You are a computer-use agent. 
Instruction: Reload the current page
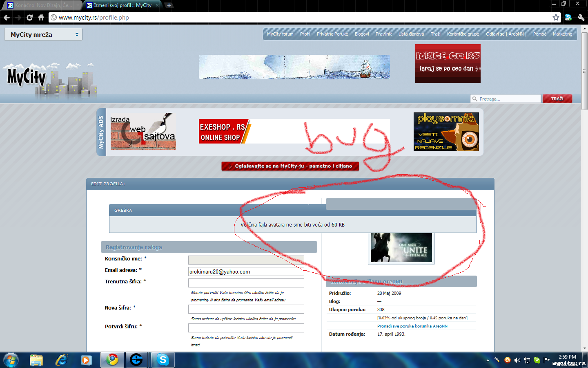coord(29,18)
